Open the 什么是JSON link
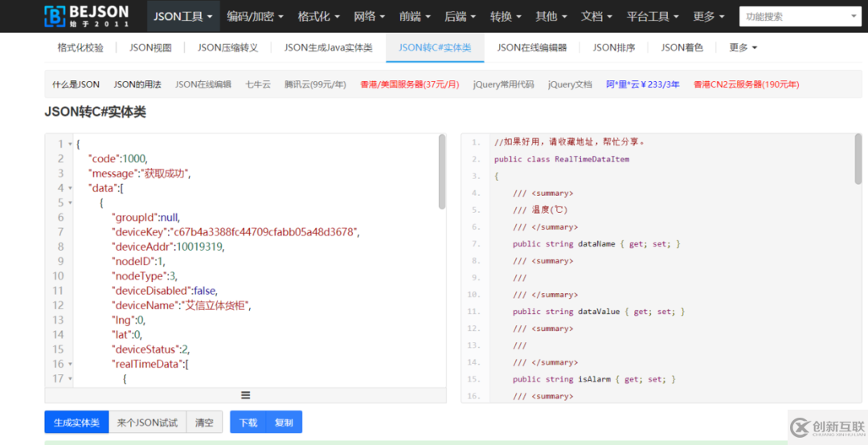 [76, 84]
